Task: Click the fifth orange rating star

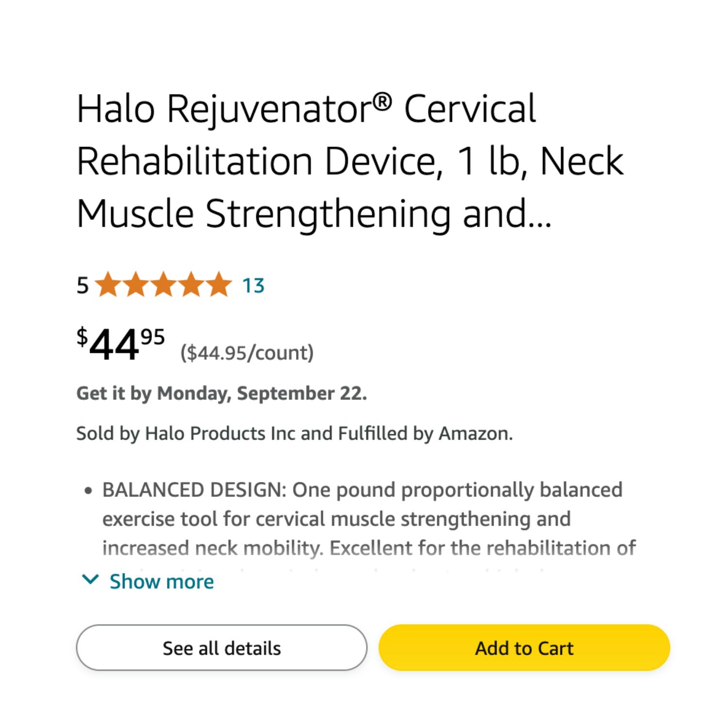Action: 219,284
